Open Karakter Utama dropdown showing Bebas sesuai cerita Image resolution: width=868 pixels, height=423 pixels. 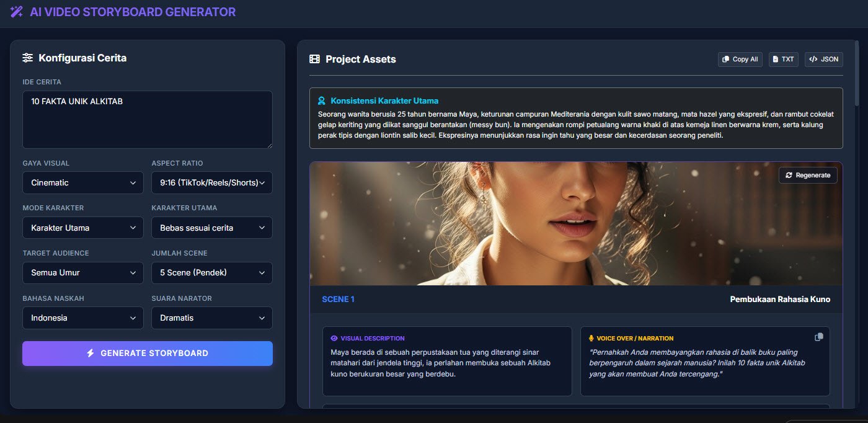(212, 228)
